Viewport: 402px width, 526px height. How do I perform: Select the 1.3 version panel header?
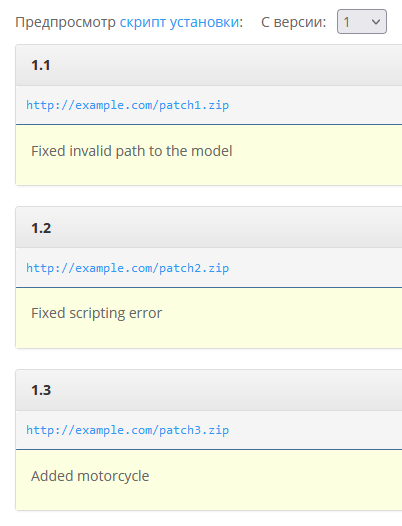[x=209, y=390]
